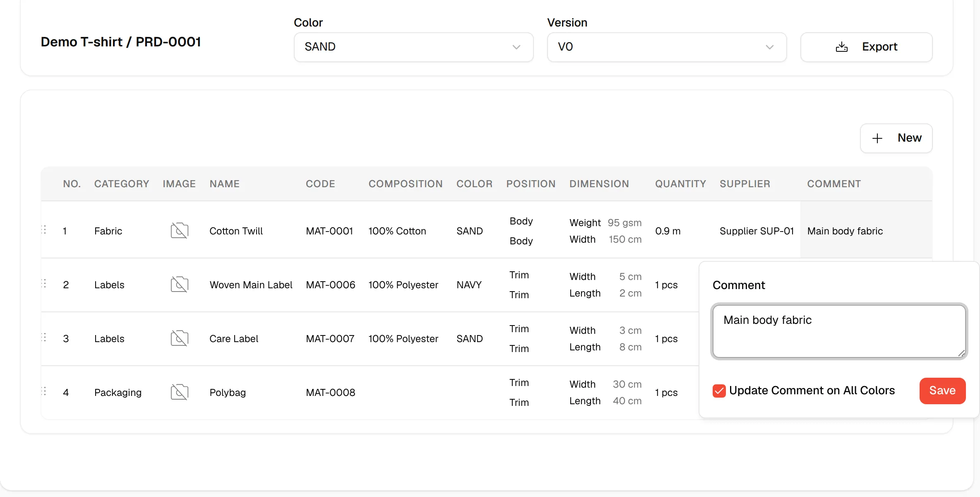This screenshot has width=980, height=497.
Task: Click the 0.9 m quantity cell
Action: tap(668, 231)
